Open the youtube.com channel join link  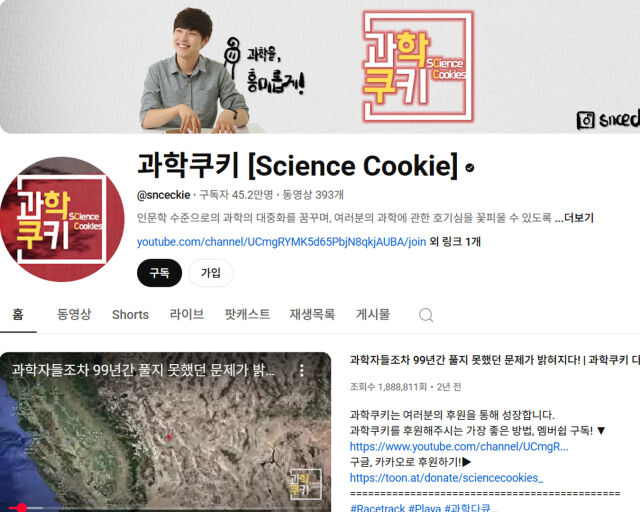point(281,242)
